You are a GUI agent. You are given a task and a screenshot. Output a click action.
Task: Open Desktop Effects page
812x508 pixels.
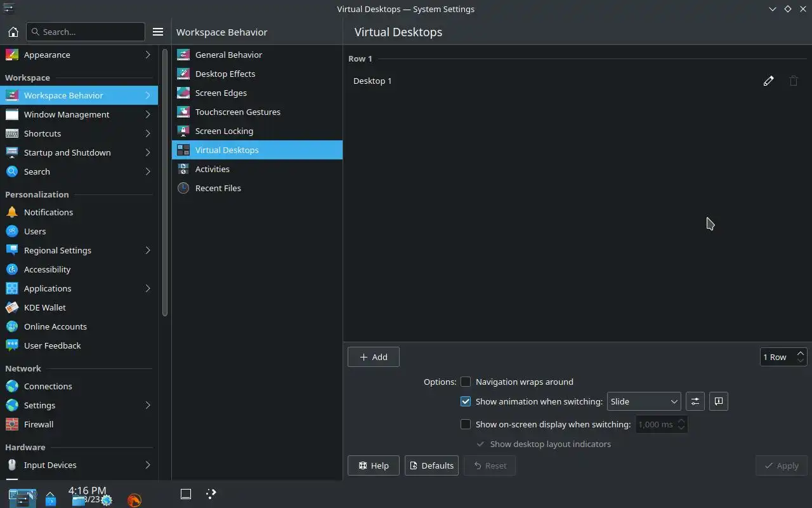pos(257,74)
